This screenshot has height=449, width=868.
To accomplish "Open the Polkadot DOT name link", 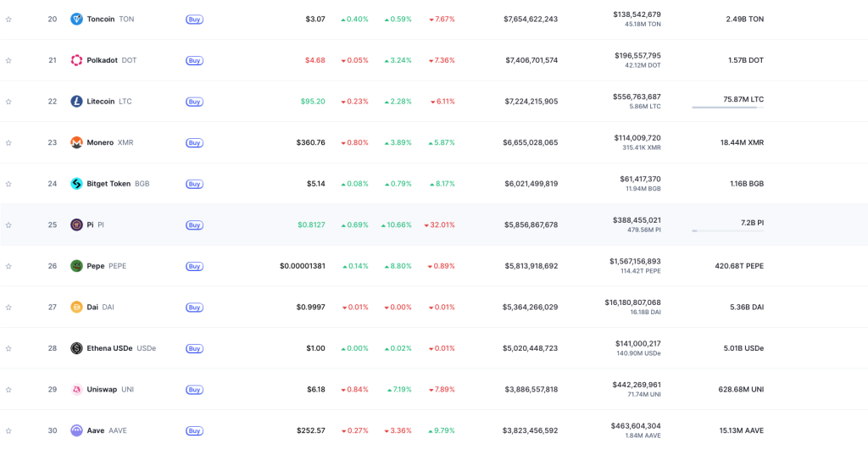I will coord(112,60).
